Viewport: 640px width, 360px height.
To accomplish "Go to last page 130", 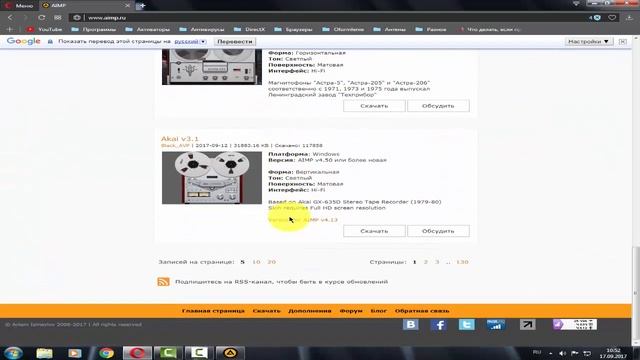I will coord(462,262).
